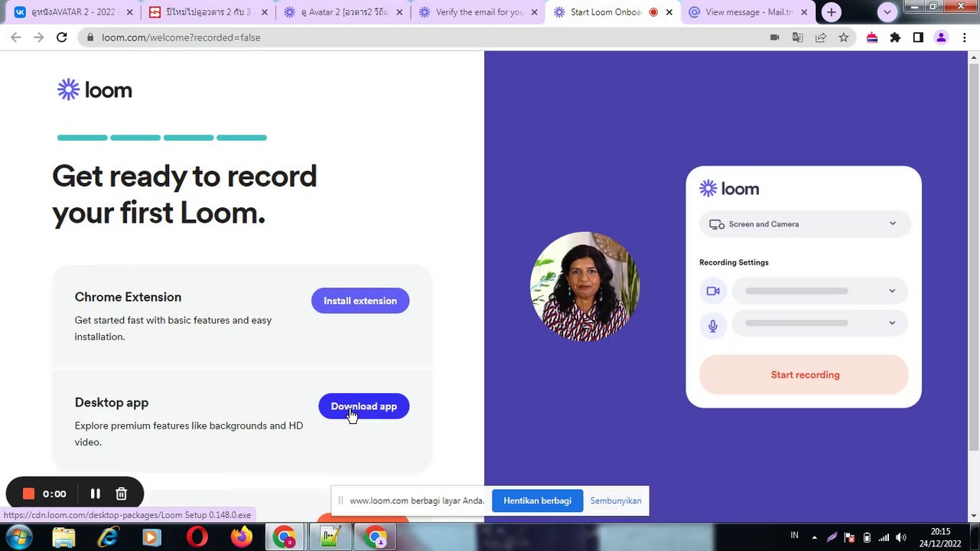Delete the recording with the trash icon
The height and width of the screenshot is (551, 980).
[x=121, y=494]
